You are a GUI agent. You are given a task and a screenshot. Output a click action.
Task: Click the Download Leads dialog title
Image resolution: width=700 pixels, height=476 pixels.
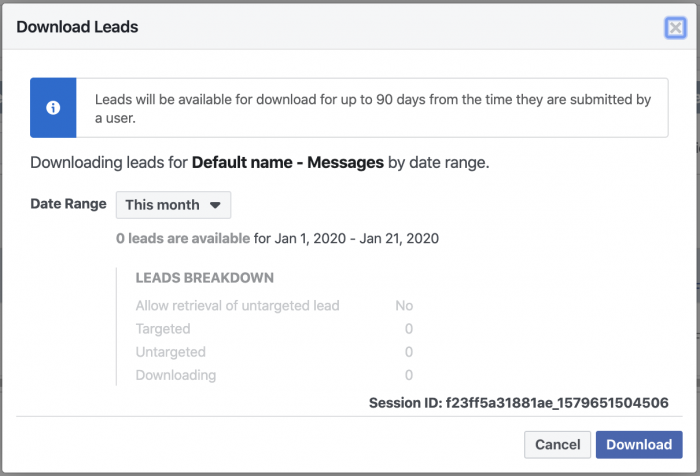77,27
